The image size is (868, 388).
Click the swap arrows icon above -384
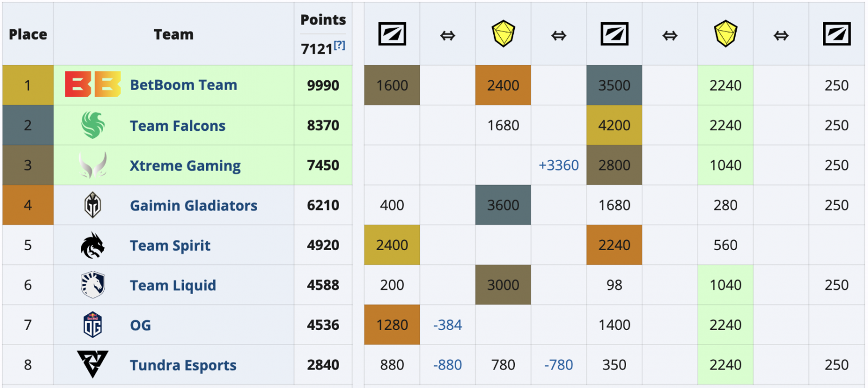447,36
